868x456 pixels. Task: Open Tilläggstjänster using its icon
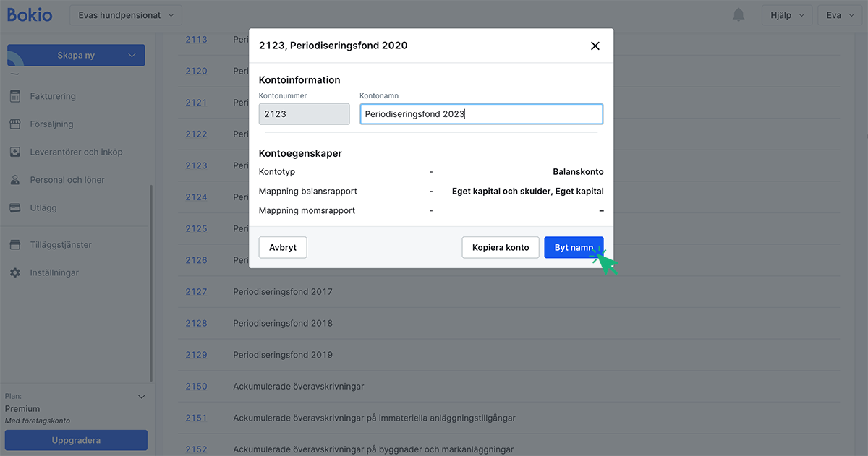click(17, 244)
